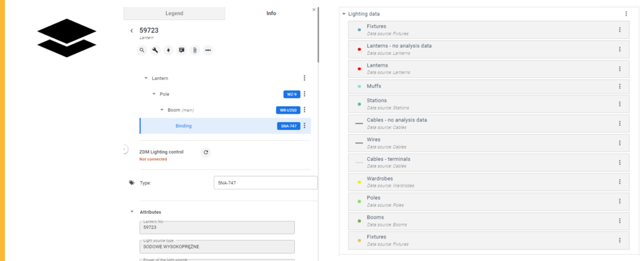Refresh ZDM Lighting control connection
The height and width of the screenshot is (261, 644).
coord(206,152)
